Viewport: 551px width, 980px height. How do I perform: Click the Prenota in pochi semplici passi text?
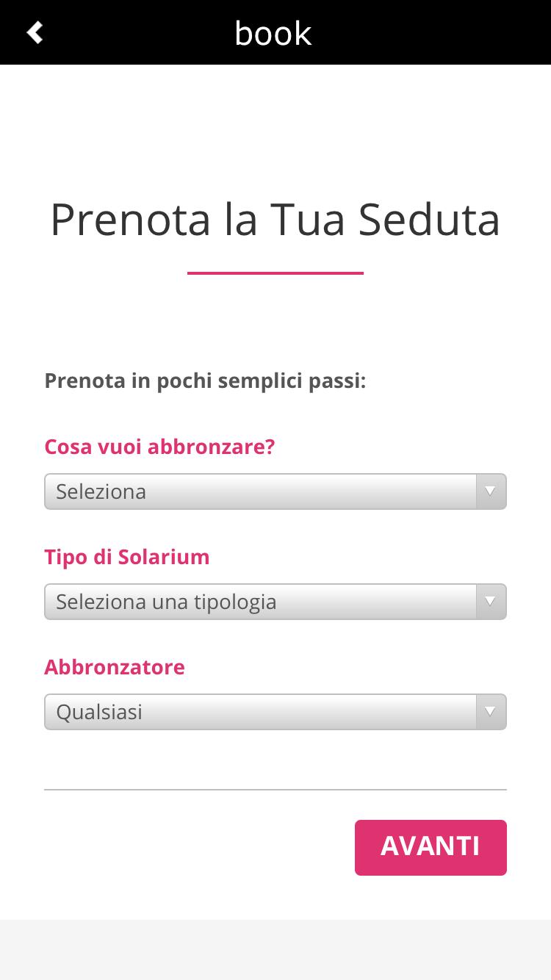click(205, 381)
